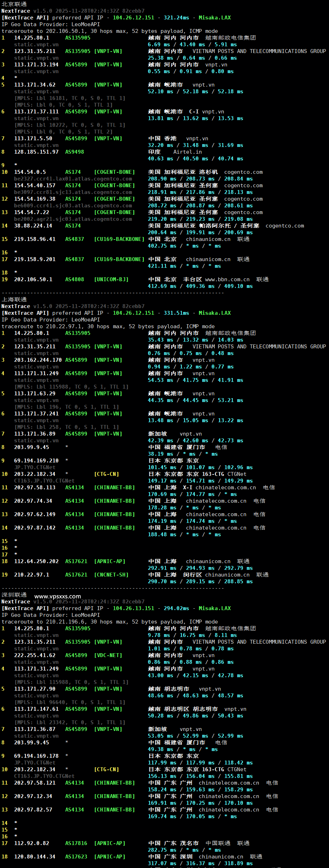
Task: Click the MPLS Lbl 96640 line
Action: point(70,702)
